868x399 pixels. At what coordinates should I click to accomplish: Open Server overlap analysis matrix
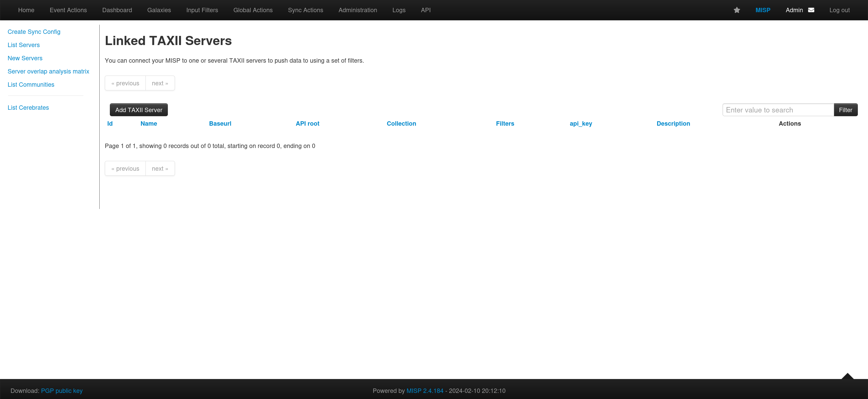coord(48,71)
